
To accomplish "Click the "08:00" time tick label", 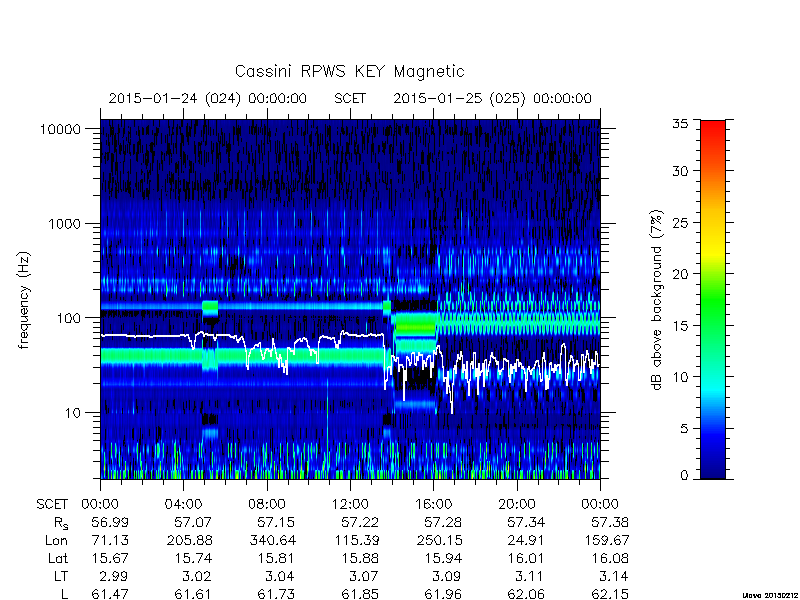I will click(x=267, y=505).
